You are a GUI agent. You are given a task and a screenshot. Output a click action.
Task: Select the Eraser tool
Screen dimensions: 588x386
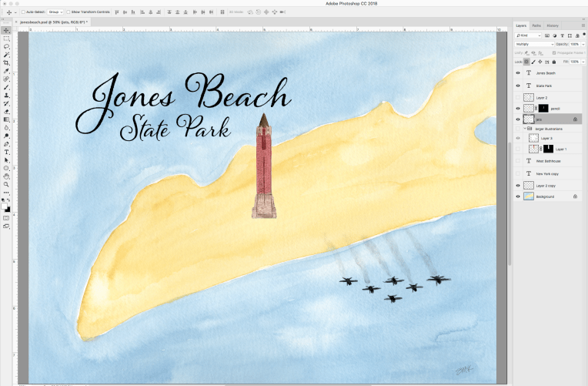6,112
